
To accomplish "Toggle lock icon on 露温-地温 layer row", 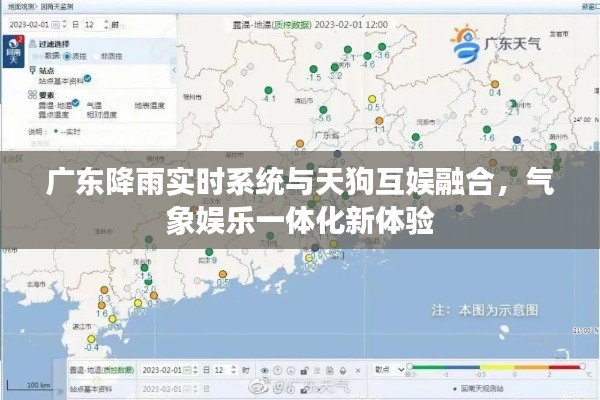I will (x=304, y=371).
